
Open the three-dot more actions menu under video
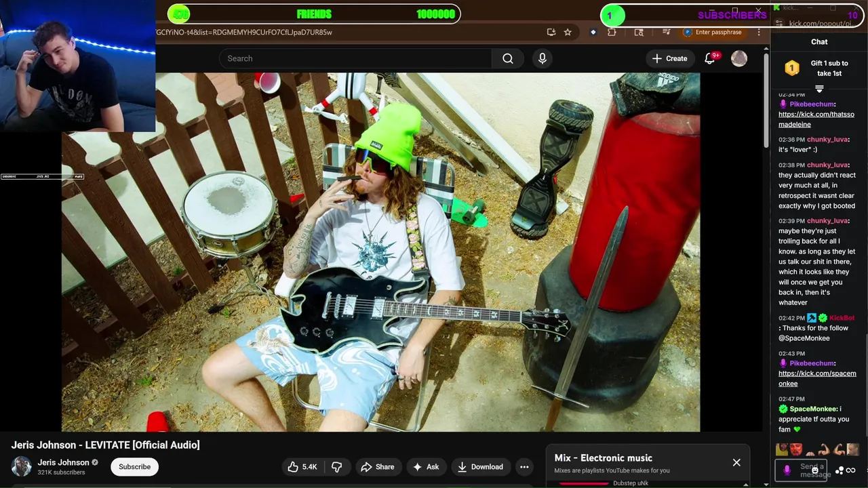point(524,467)
